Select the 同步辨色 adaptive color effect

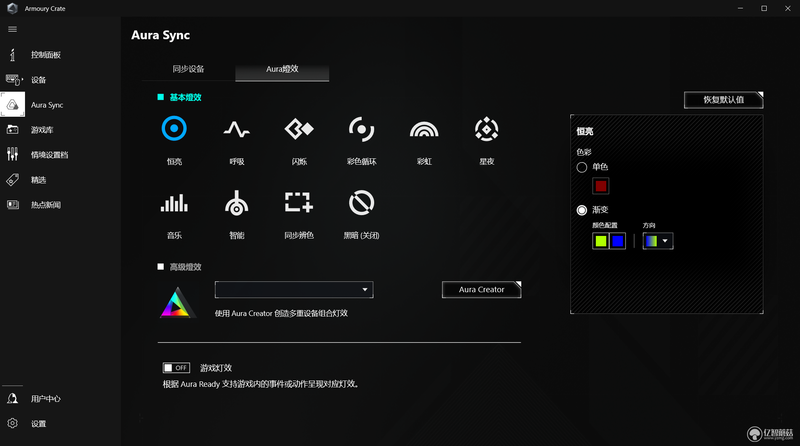coord(299,202)
